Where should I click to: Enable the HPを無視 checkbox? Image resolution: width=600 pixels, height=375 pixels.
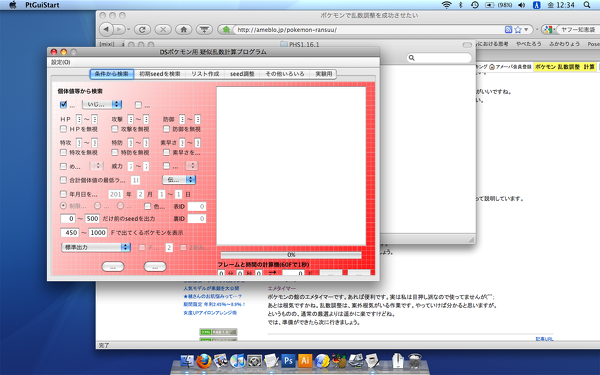pyautogui.click(x=64, y=129)
